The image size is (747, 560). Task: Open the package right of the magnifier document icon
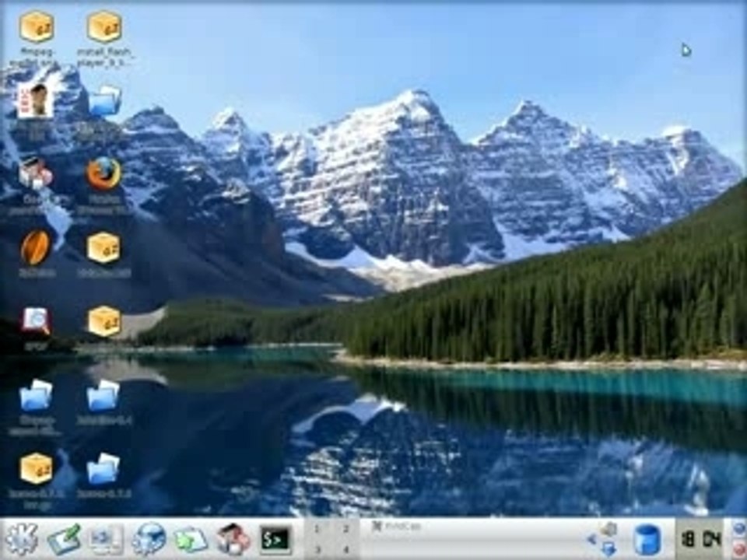[x=104, y=321]
